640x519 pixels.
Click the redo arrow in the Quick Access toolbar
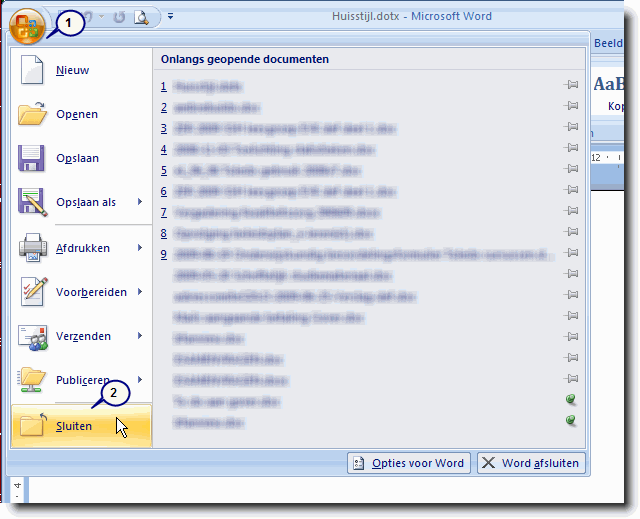click(120, 17)
